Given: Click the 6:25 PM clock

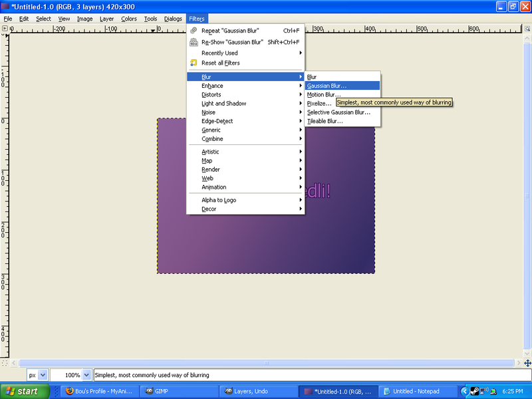Looking at the screenshot, I should (513, 391).
